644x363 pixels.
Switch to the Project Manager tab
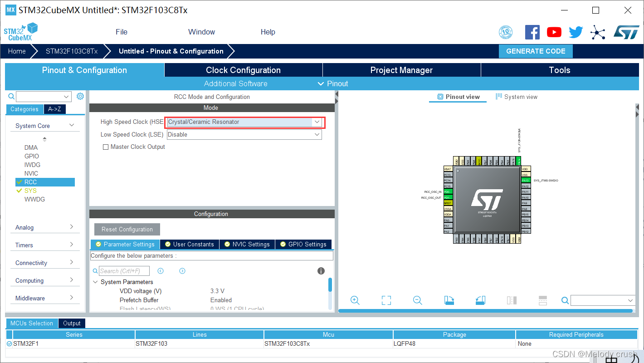401,70
